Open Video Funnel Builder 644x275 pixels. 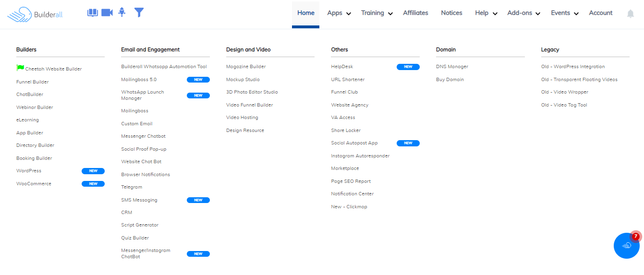(249, 105)
